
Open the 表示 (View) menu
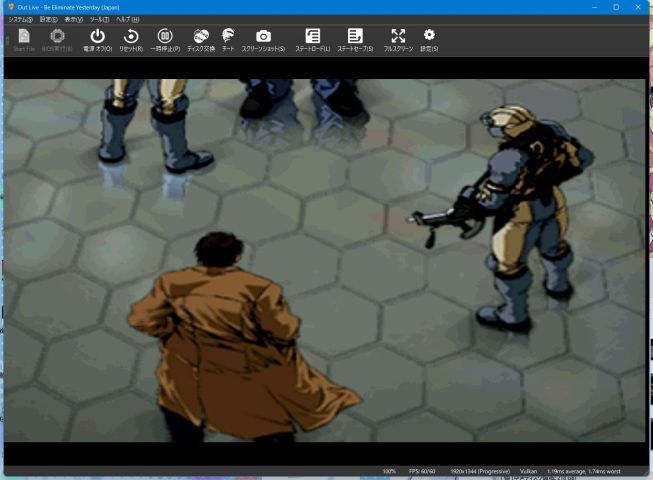[x=74, y=20]
